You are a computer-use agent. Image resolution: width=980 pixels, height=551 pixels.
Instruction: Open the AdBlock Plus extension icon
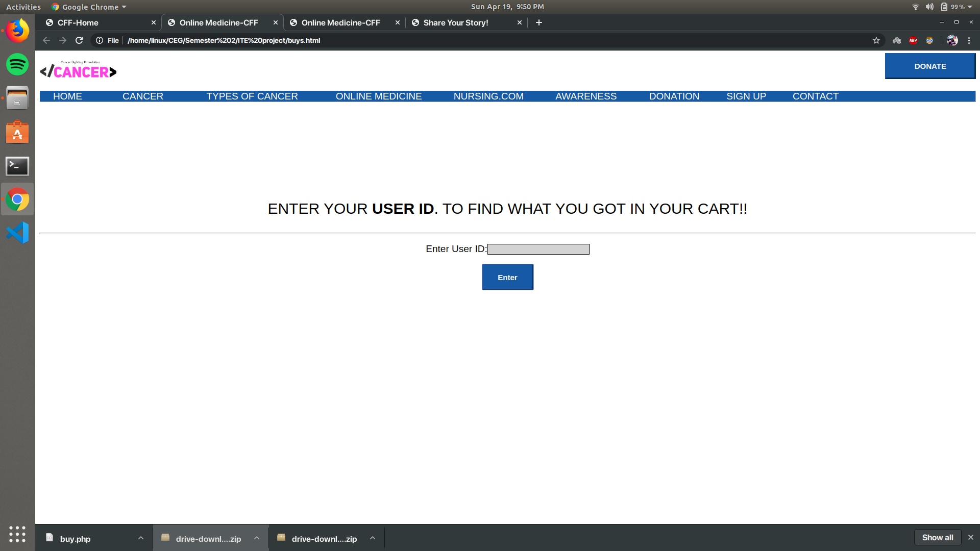click(x=913, y=40)
